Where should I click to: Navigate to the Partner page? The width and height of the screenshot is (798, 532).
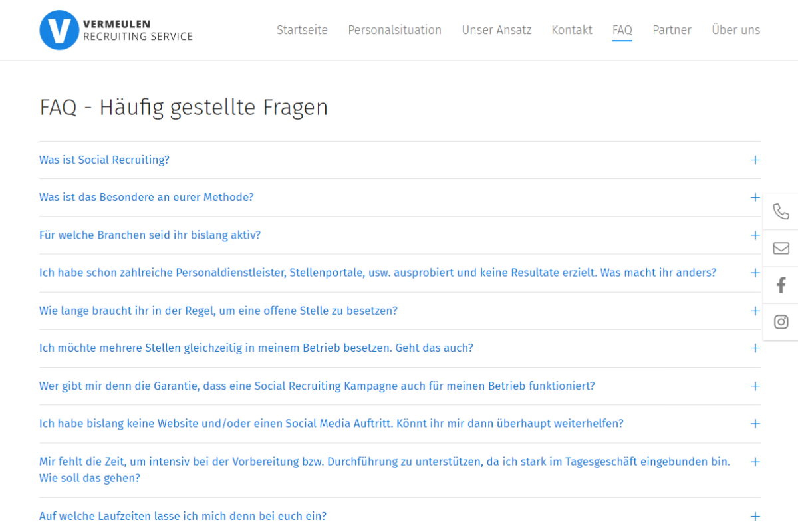[x=672, y=30]
